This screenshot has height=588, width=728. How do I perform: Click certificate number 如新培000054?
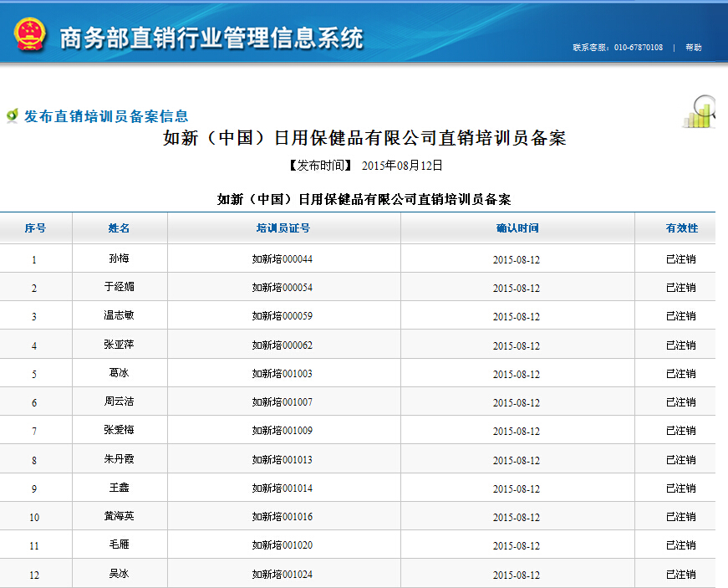click(x=283, y=288)
